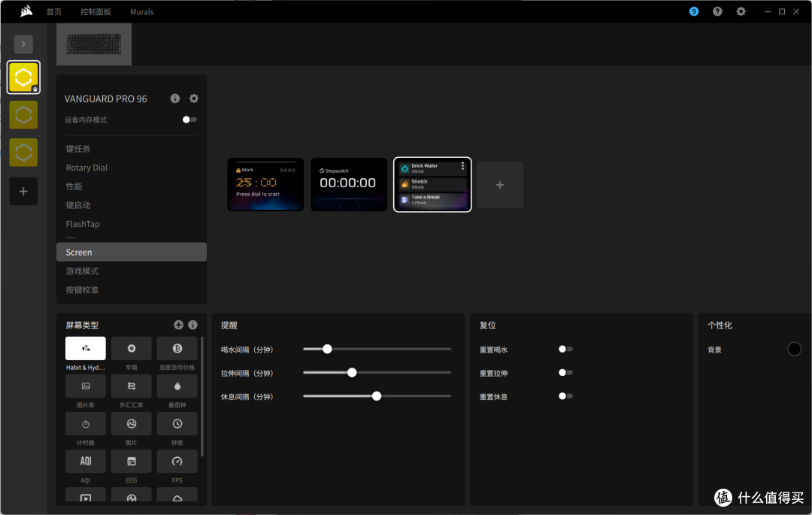Select the cloud weather screen type tile
Image resolution: width=812 pixels, height=515 pixels.
coord(177,495)
